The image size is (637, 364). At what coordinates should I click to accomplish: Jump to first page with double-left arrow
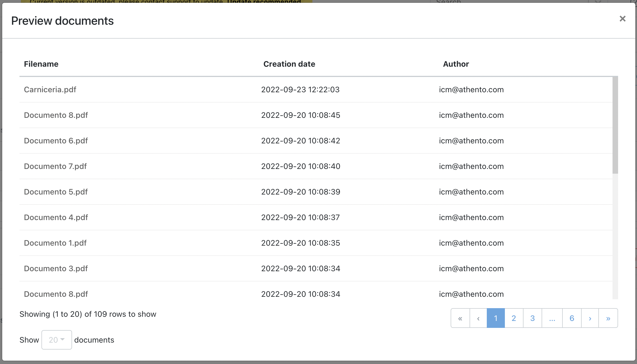tap(460, 318)
